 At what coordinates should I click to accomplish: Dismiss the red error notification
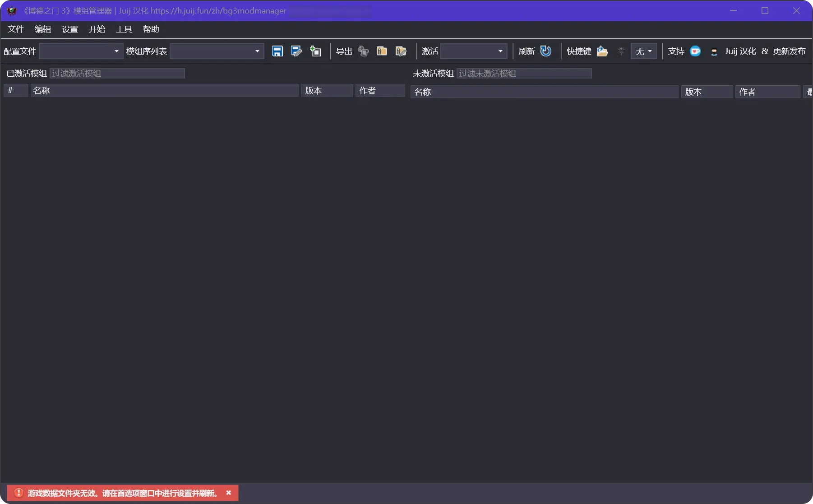tap(229, 493)
